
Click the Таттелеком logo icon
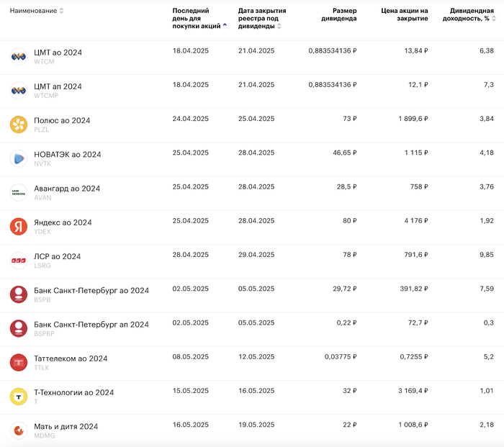pyautogui.click(x=19, y=362)
